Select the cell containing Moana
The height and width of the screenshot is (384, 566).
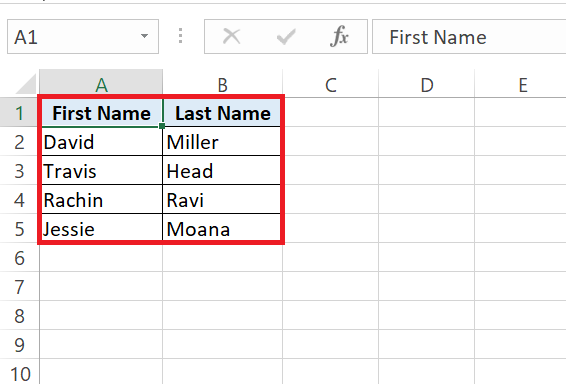point(222,229)
